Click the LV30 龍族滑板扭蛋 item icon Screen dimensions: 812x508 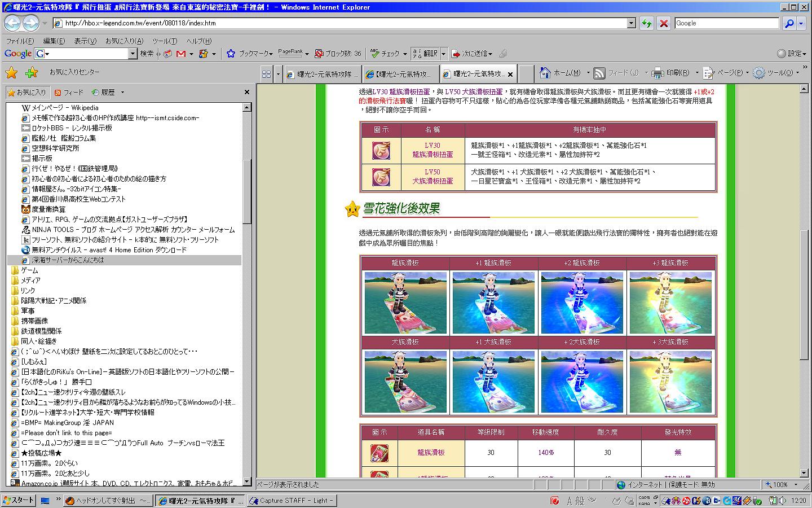(381, 150)
